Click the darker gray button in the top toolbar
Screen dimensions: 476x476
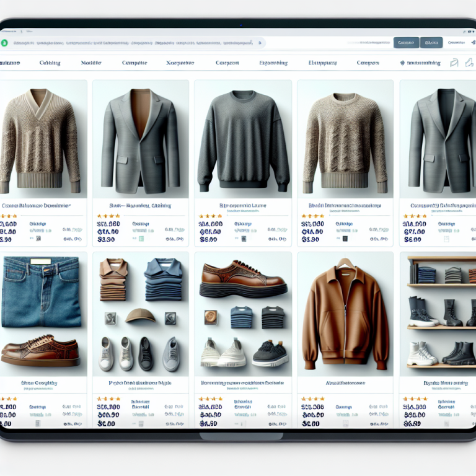(431, 43)
